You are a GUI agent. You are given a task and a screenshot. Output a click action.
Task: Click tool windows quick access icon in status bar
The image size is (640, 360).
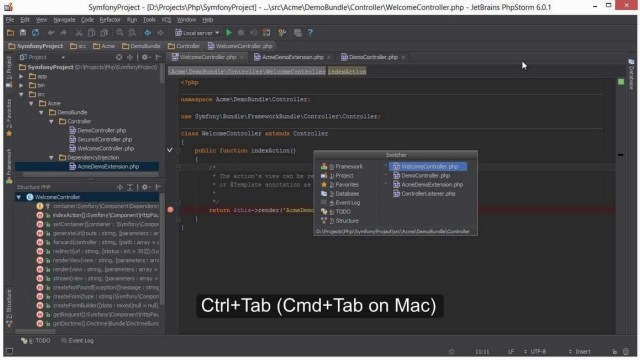9,351
